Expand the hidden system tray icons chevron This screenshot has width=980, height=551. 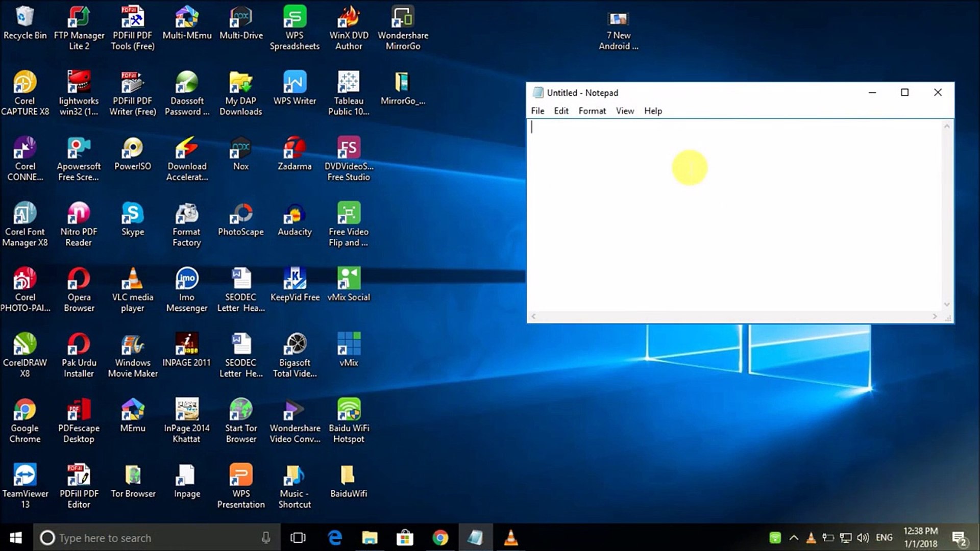coord(794,538)
